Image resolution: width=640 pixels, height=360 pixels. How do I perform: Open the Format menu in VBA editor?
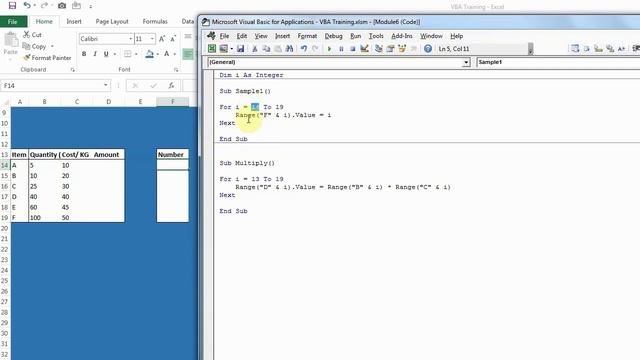pos(307,36)
